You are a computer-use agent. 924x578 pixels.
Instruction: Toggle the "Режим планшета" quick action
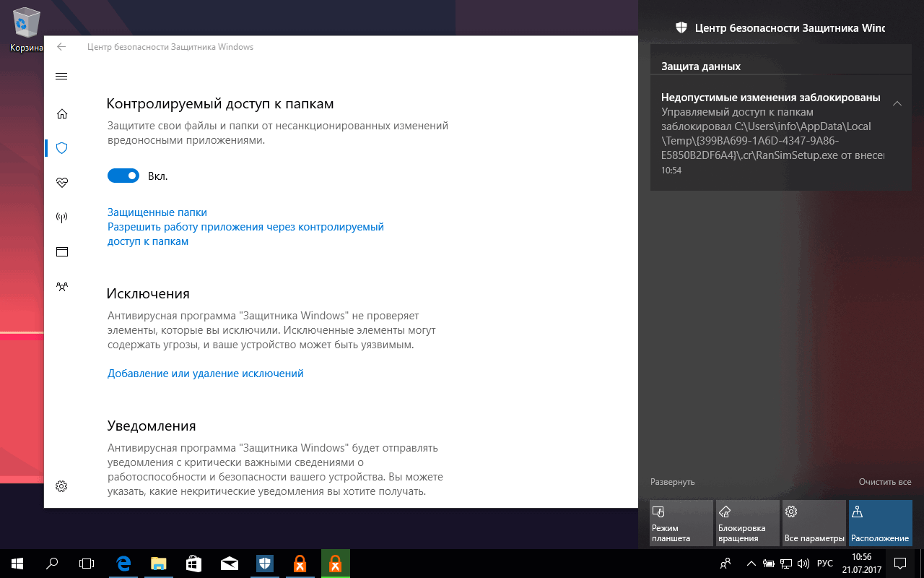[681, 522]
